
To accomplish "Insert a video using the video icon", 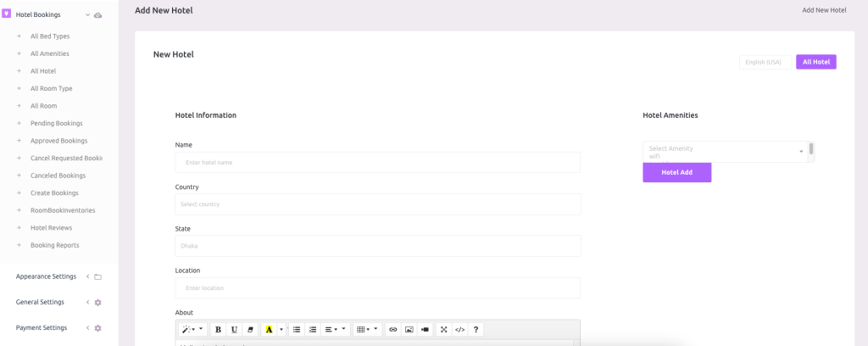I will click(x=426, y=329).
